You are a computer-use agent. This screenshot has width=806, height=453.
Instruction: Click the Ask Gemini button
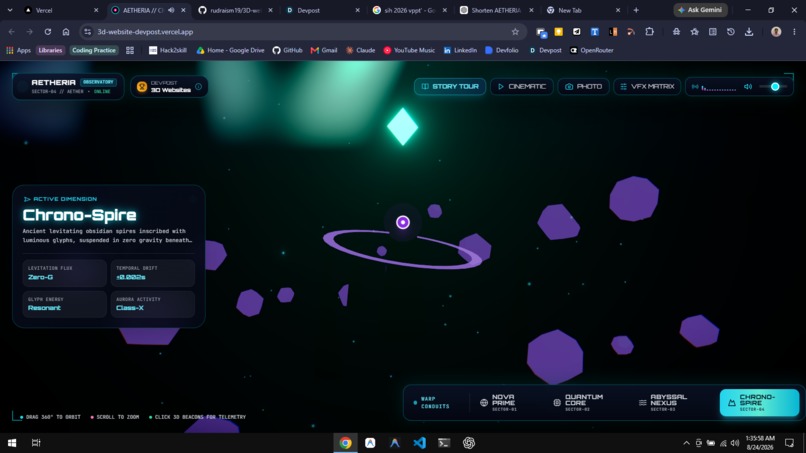701,10
